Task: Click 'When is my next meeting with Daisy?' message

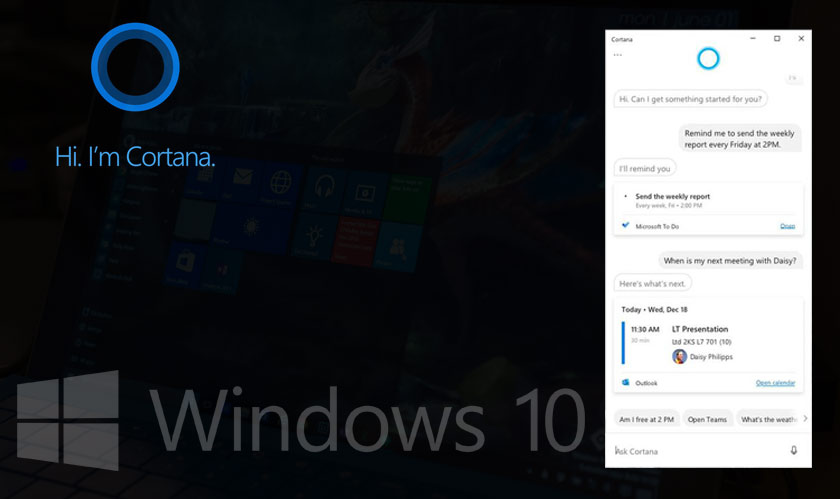Action: (x=730, y=260)
